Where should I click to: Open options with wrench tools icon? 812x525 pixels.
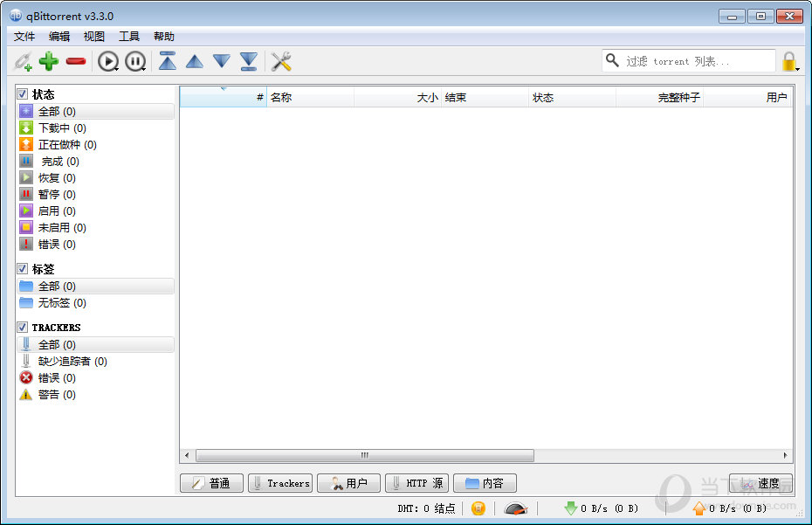point(281,61)
